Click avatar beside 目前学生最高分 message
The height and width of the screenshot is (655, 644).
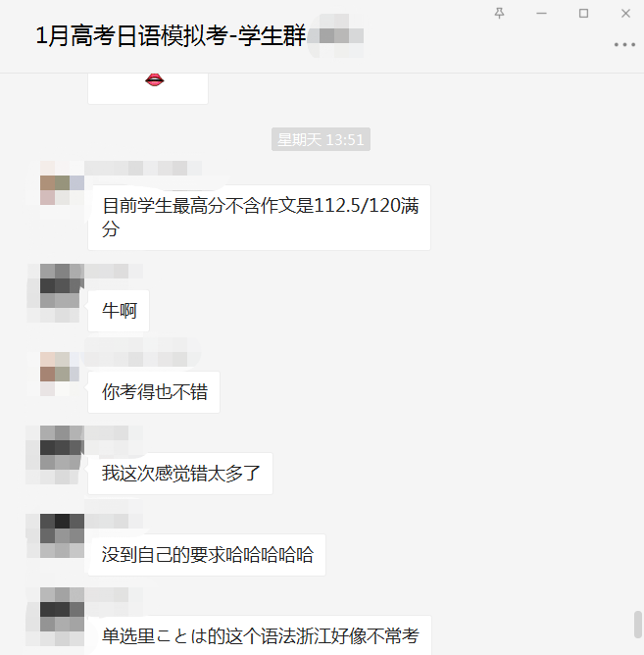[62, 183]
